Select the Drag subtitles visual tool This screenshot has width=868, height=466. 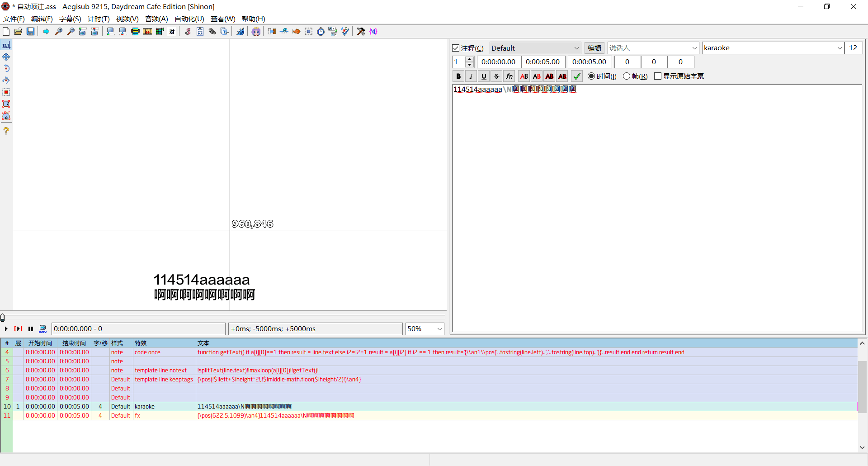(6, 57)
